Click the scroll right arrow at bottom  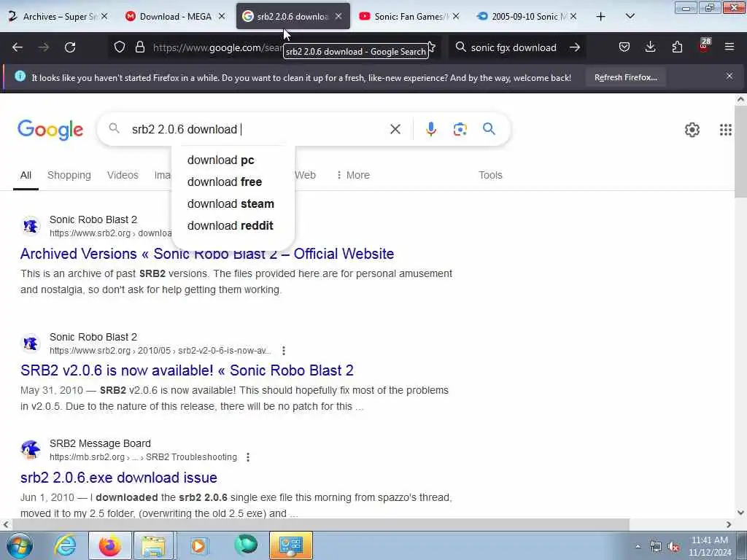coord(729,524)
